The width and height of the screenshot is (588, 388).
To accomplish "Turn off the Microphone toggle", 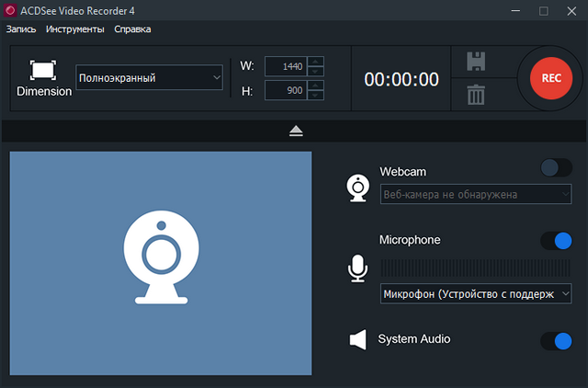I will [557, 241].
